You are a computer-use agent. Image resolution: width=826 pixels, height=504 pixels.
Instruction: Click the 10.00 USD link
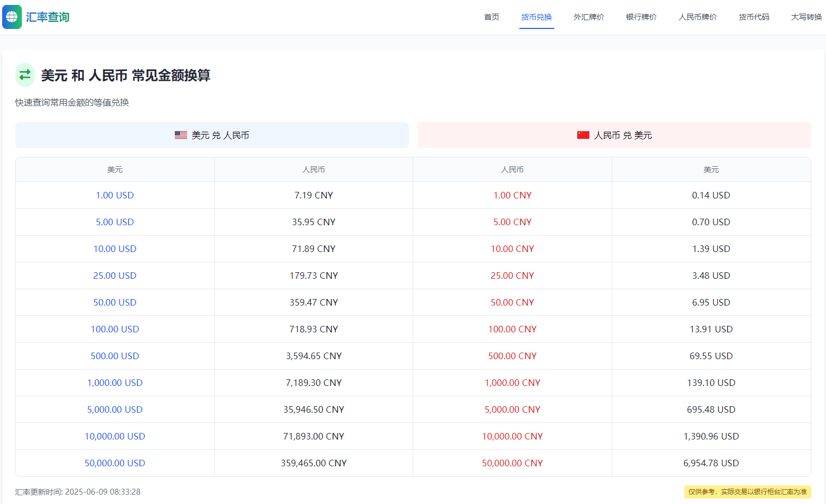point(115,249)
